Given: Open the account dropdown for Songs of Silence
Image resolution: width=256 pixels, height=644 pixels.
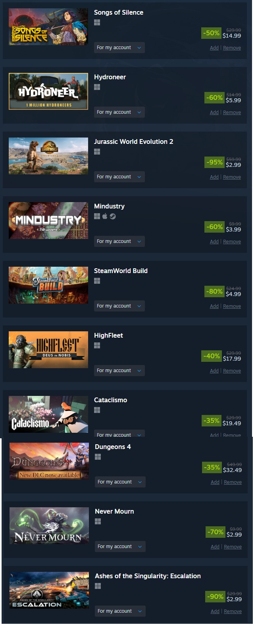Looking at the screenshot, I should (x=119, y=48).
